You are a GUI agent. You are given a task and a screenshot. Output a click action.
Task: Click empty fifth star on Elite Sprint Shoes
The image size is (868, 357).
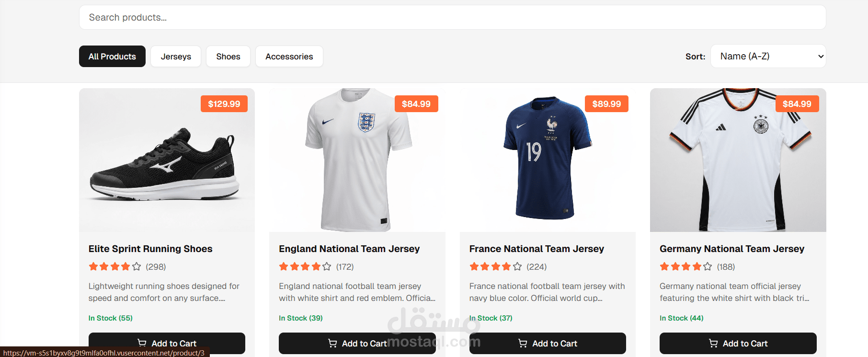[137, 266]
